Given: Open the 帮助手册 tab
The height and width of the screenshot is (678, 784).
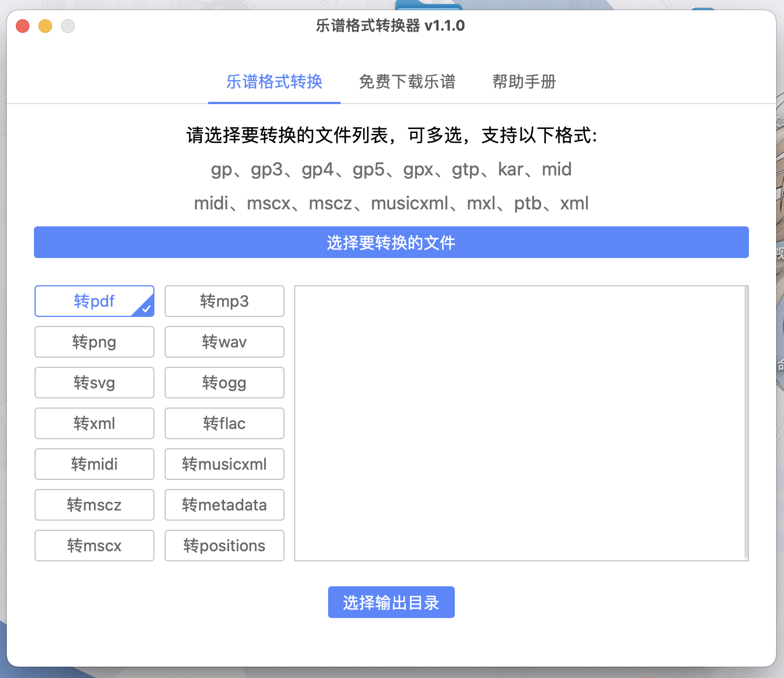Looking at the screenshot, I should (523, 82).
